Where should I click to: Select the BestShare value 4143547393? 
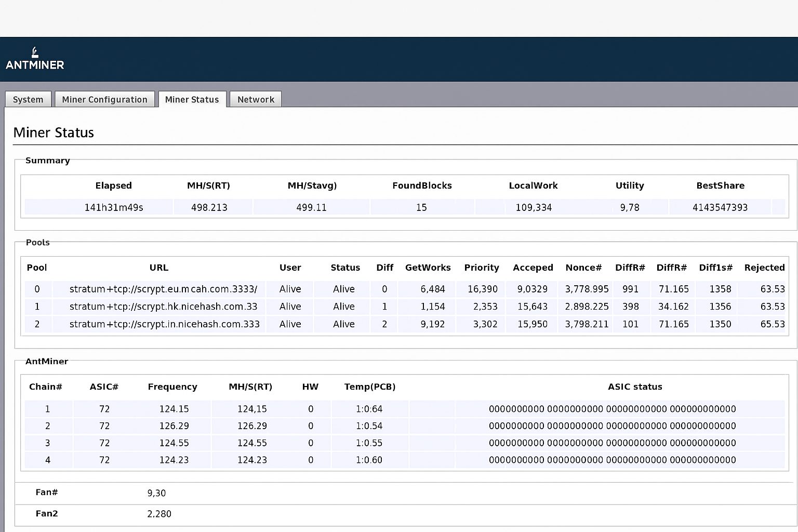[x=720, y=207]
